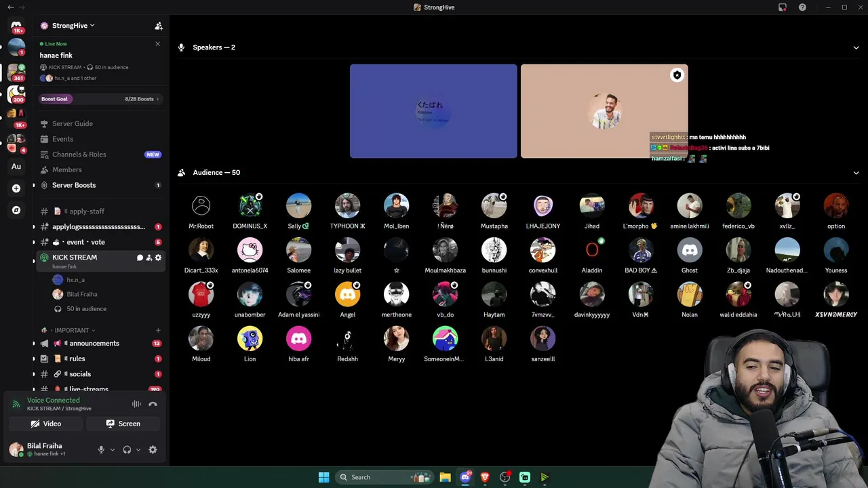Click Angel orange Discord avatar
This screenshot has width=868, height=488.
348,294
